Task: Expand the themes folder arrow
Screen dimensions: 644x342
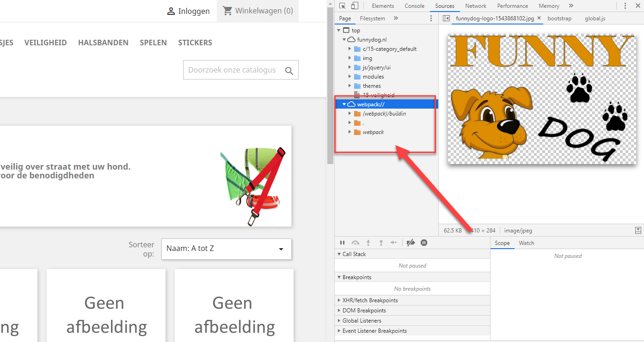Action: point(350,86)
